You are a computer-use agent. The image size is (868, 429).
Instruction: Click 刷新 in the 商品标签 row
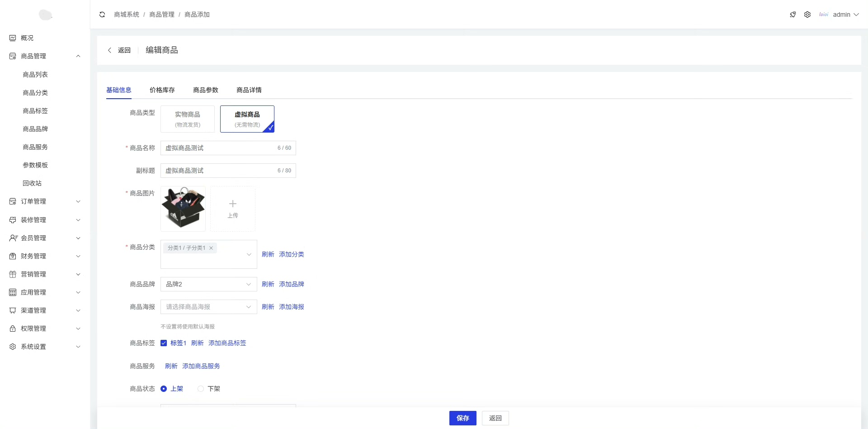[198, 343]
